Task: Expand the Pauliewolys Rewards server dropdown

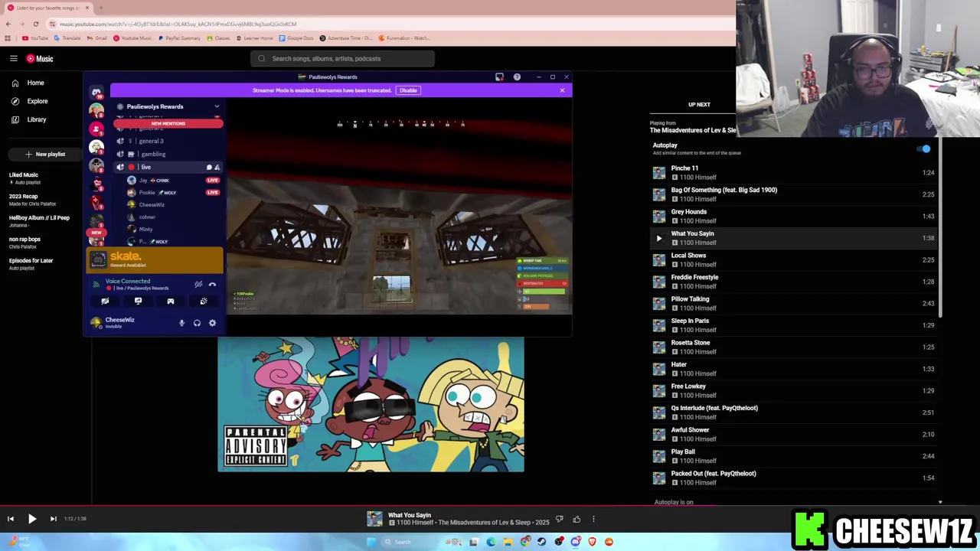Action: point(217,106)
